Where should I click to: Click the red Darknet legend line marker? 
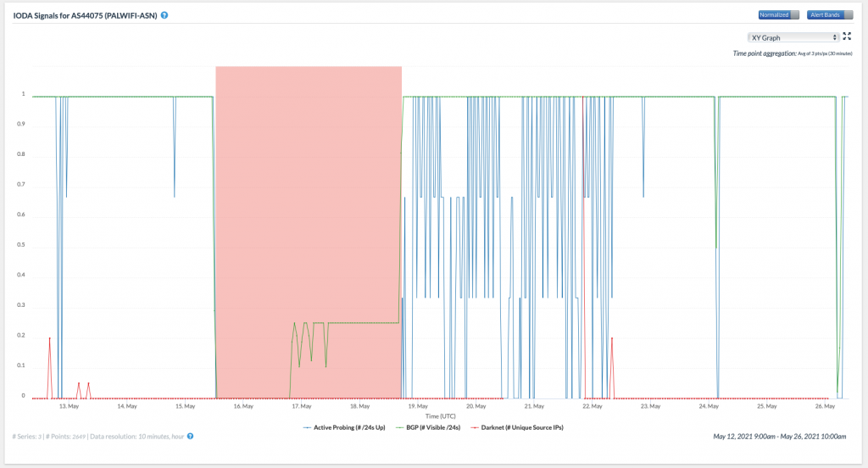pos(475,427)
